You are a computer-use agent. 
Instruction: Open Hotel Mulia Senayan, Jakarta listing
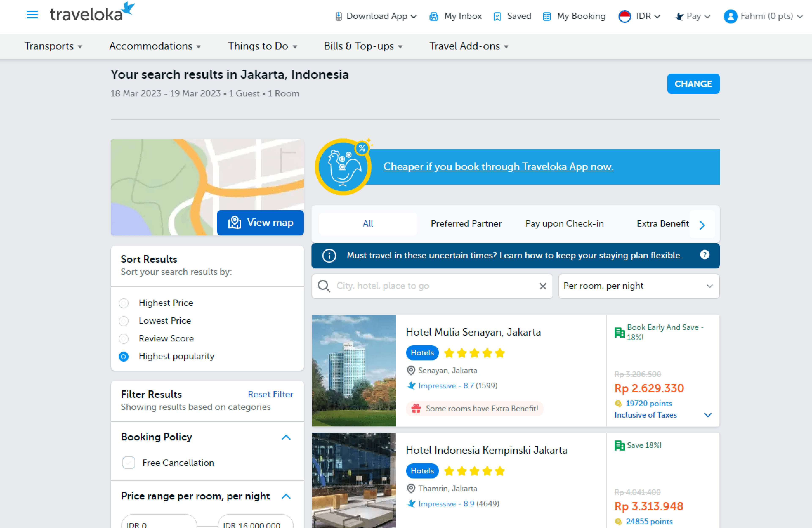click(473, 332)
